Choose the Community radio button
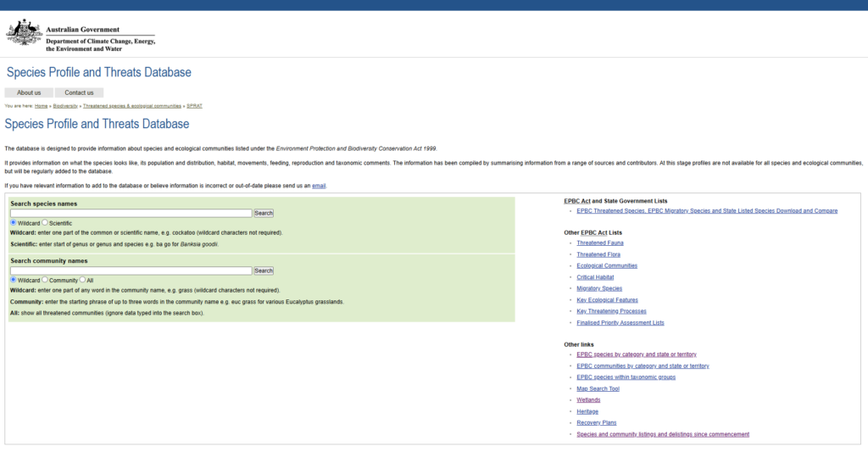This screenshot has height=452, width=868. (46, 280)
